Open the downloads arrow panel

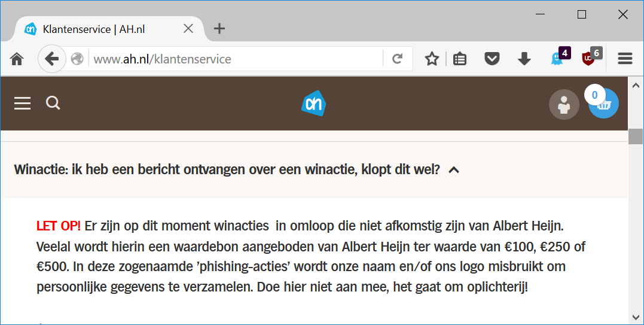click(524, 59)
